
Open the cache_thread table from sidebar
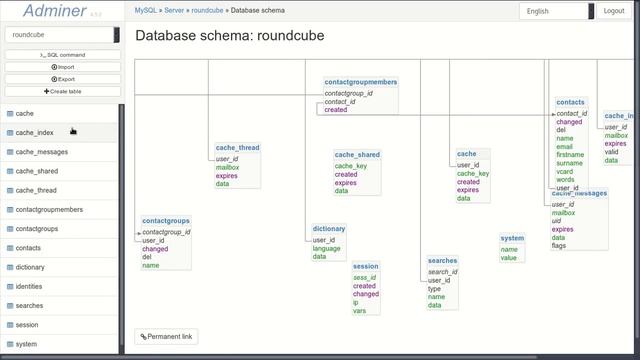[x=36, y=190]
